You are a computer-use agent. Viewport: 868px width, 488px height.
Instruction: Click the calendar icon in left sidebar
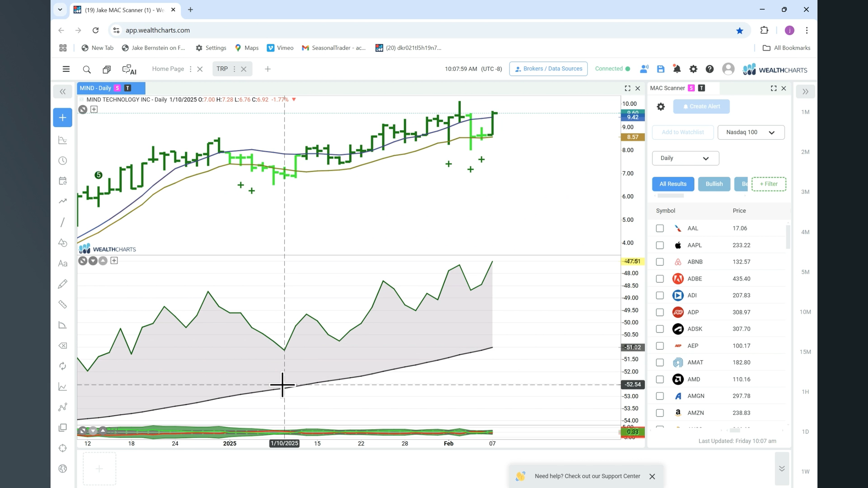click(63, 181)
